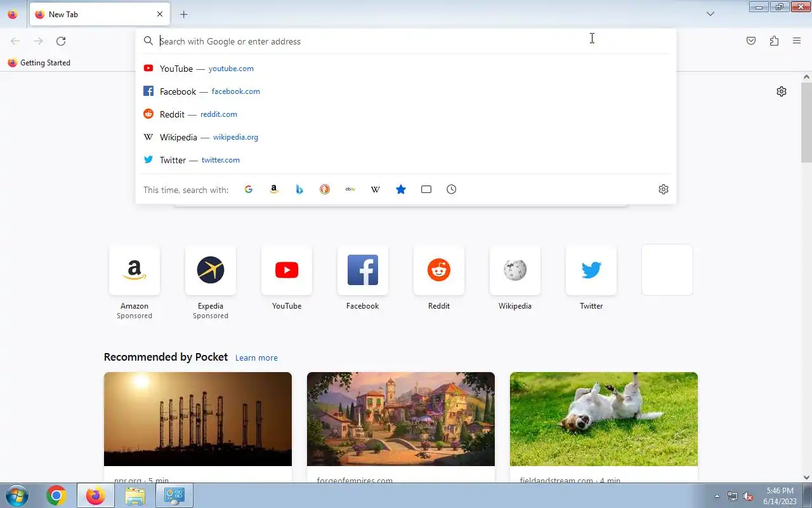Open the npr.org Pocket story image

pos(198,419)
